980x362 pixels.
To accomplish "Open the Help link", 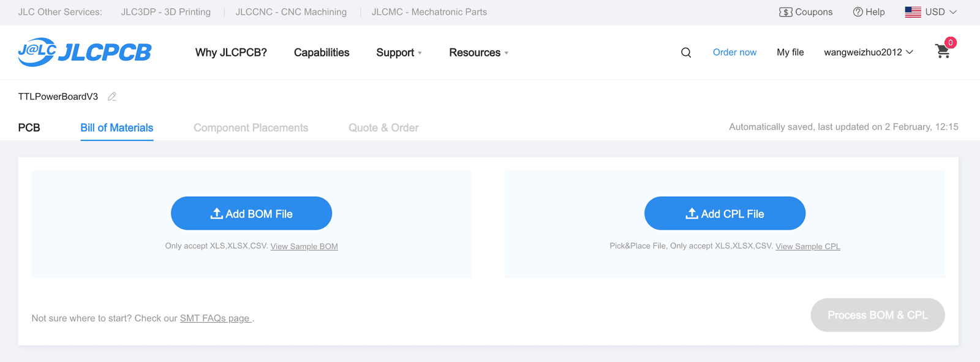I will 869,12.
